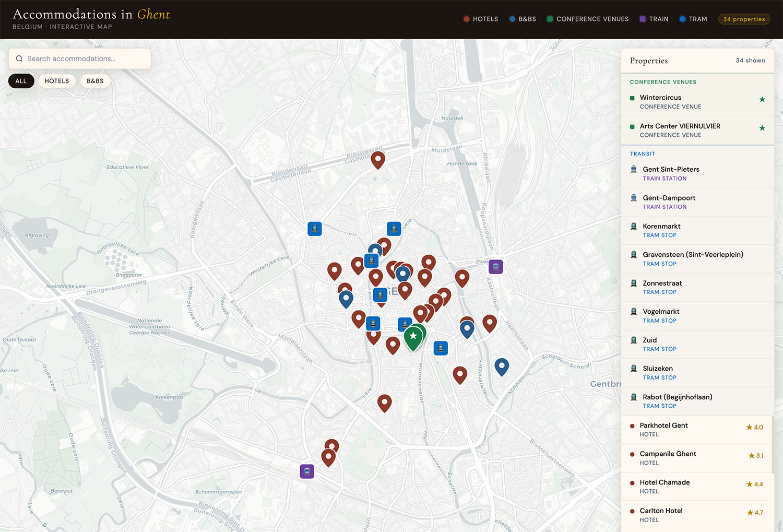Click the blue tram marker near Rooigemlaan
This screenshot has height=532, width=783.
[314, 229]
